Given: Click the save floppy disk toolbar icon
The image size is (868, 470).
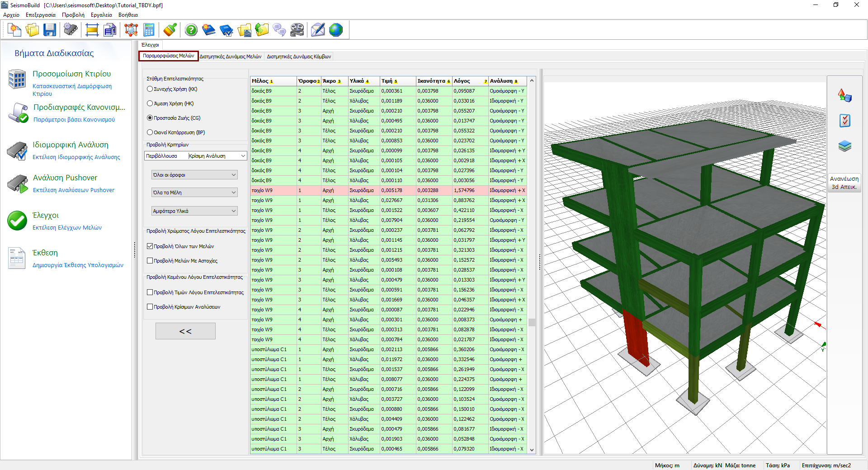Looking at the screenshot, I should [49, 30].
